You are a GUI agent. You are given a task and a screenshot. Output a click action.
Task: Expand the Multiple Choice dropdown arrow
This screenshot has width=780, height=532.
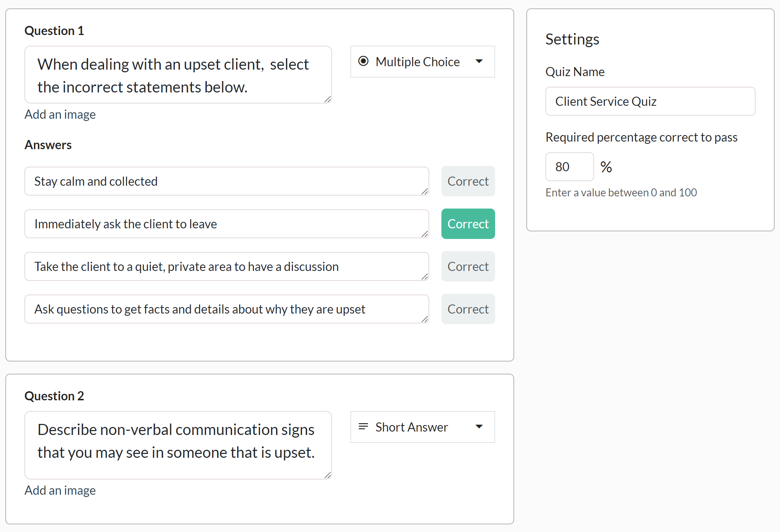click(480, 61)
